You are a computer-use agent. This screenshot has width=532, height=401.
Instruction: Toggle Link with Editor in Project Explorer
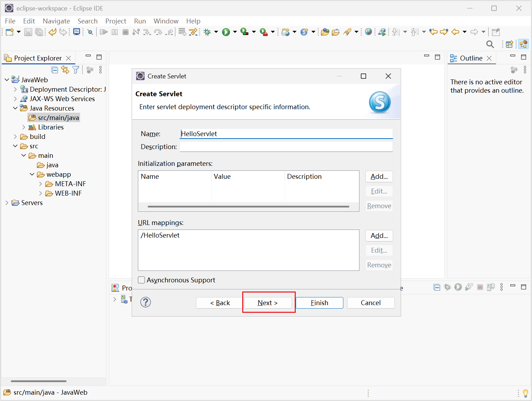click(65, 70)
